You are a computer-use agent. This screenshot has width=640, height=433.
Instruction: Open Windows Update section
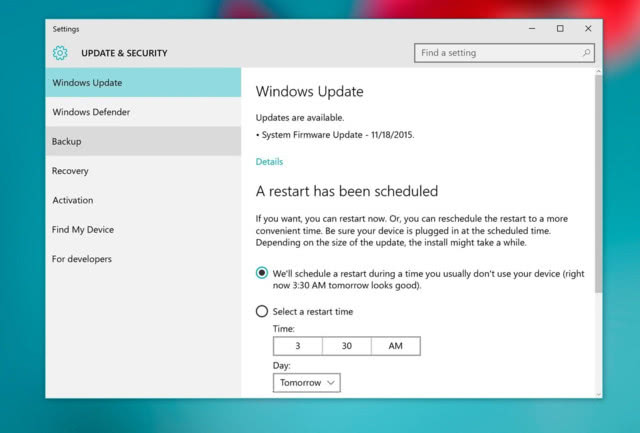[143, 82]
